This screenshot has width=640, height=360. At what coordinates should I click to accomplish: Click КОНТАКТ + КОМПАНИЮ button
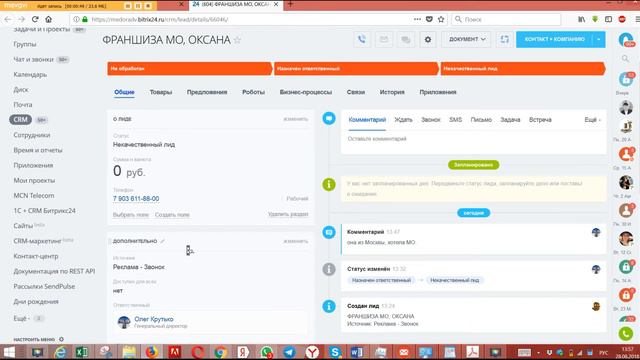554,40
